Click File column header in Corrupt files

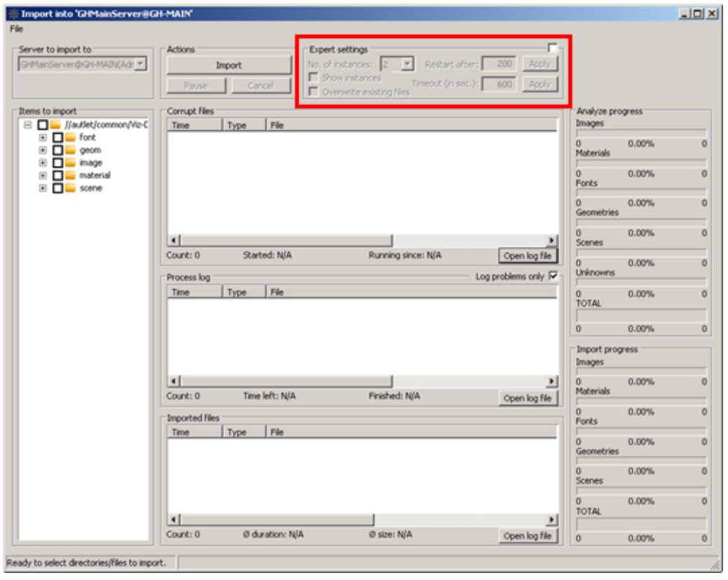[412, 125]
